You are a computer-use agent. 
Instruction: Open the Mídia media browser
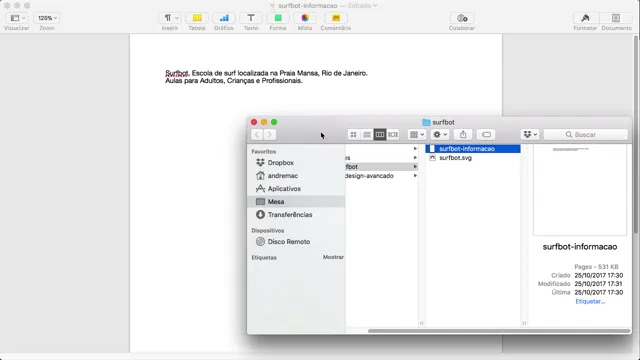click(304, 18)
